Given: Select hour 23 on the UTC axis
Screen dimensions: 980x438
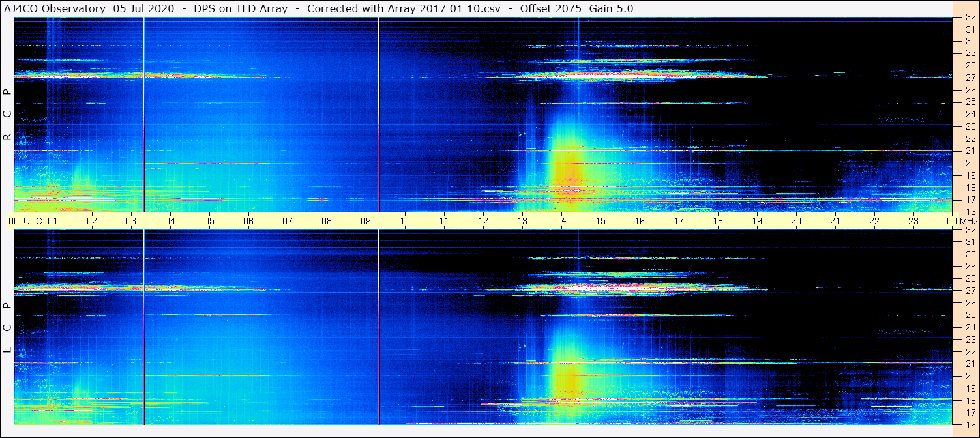Looking at the screenshot, I should point(913,221).
